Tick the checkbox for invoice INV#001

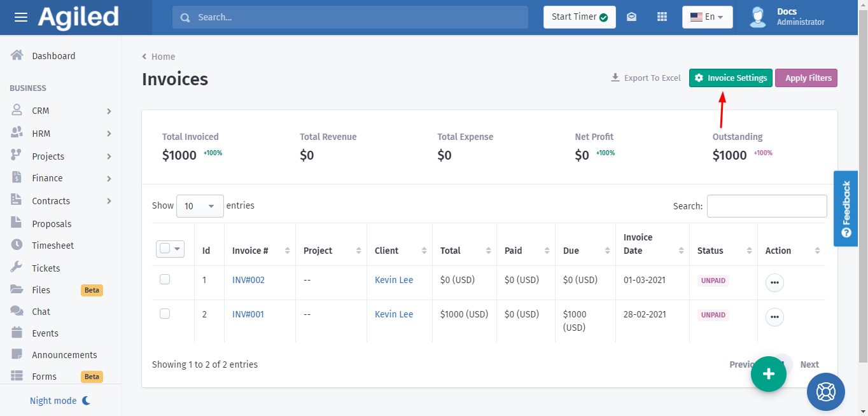[x=165, y=314]
